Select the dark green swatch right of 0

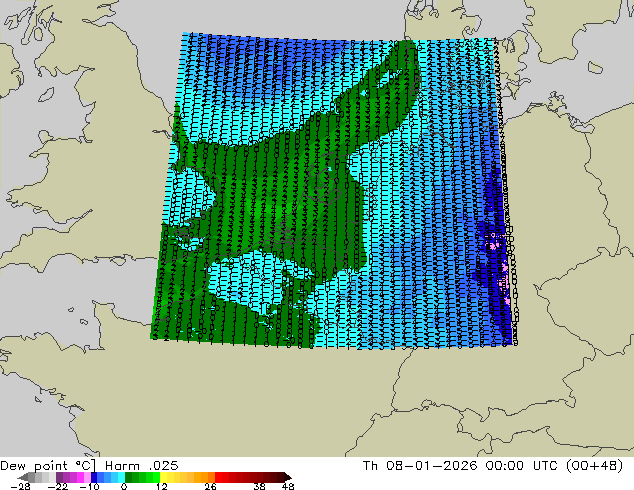(129, 477)
